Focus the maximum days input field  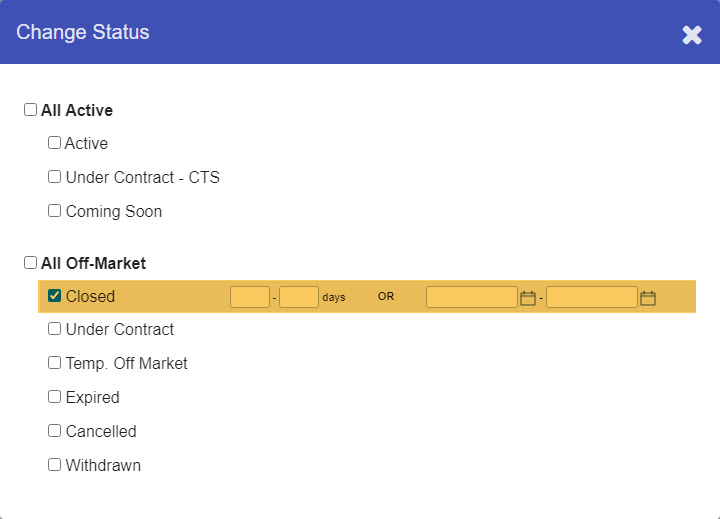point(299,297)
